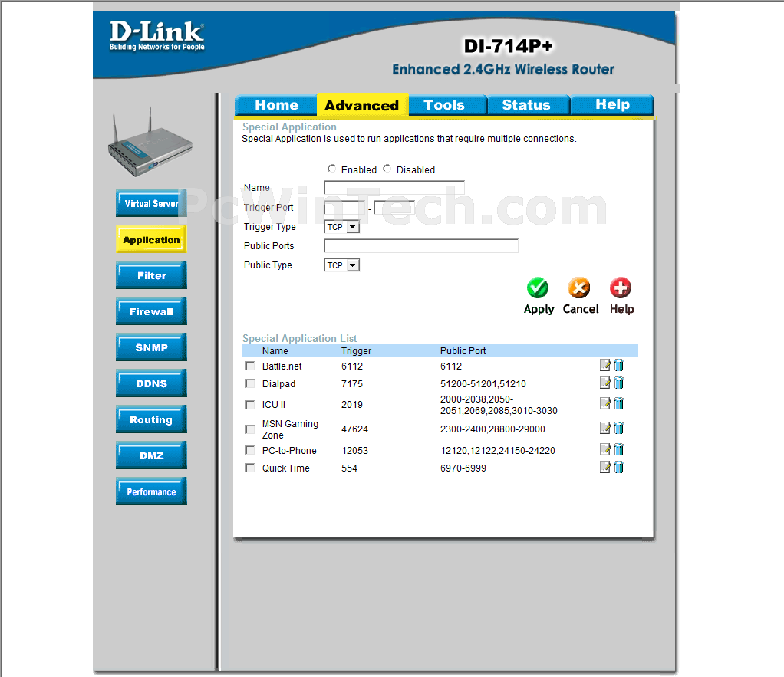Select the Enabled radio button
Screen dimensions: 784x677
(331, 169)
